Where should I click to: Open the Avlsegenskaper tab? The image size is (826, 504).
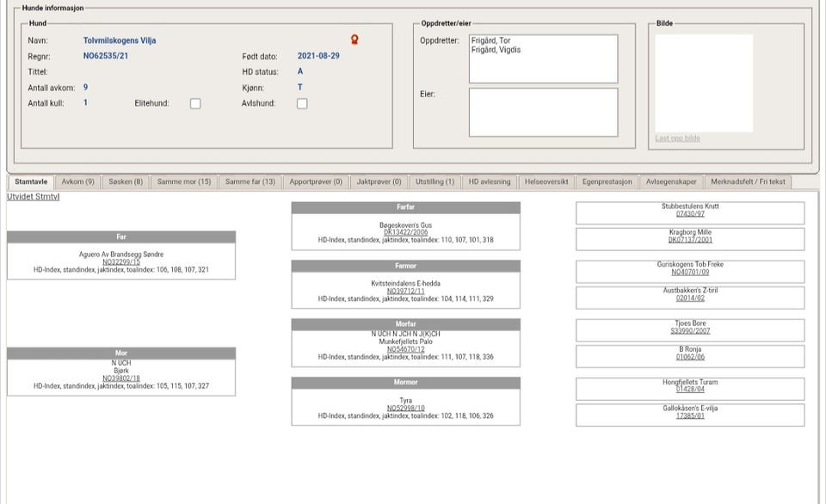tap(671, 181)
